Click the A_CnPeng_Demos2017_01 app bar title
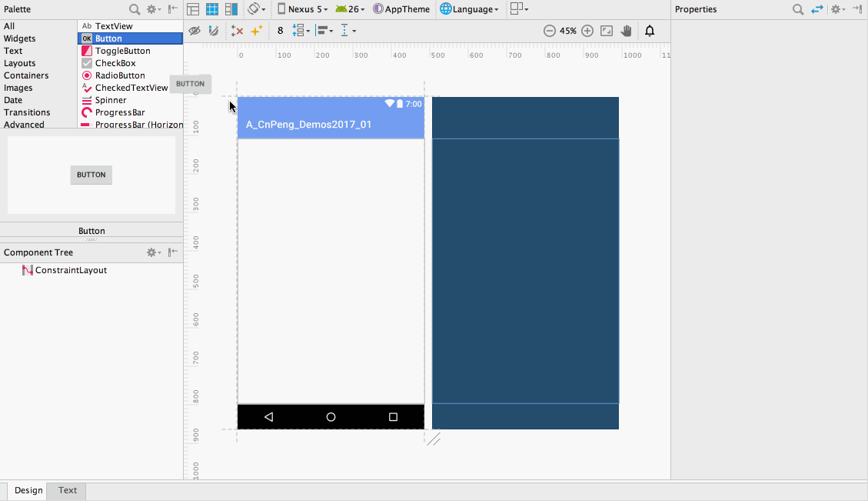Image resolution: width=868 pixels, height=501 pixels. point(308,125)
